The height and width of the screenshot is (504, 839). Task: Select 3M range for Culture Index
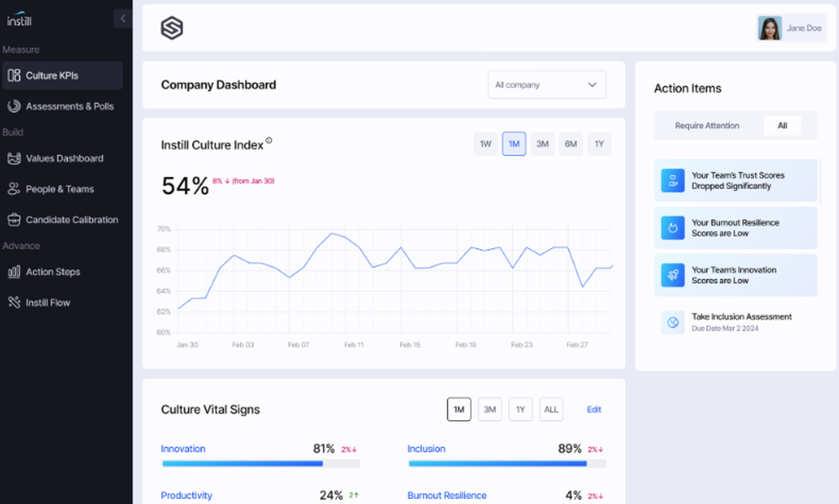tap(542, 144)
